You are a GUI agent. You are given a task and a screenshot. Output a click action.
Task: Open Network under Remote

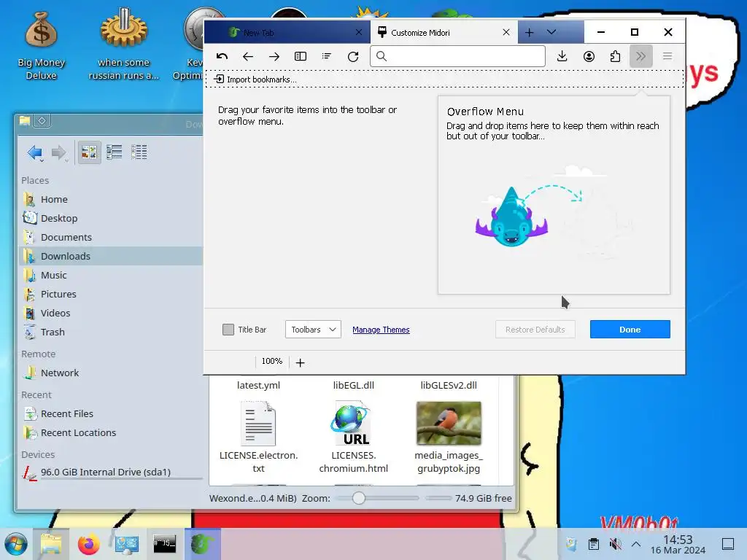point(111,373)
